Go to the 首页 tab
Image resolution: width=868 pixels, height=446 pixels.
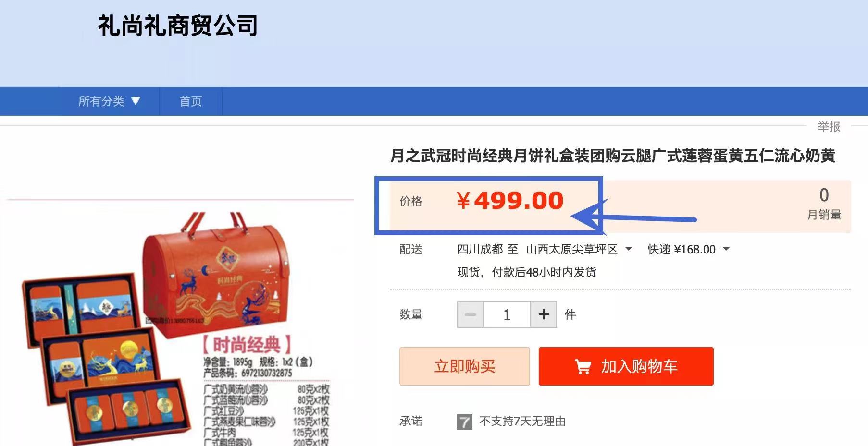pyautogui.click(x=191, y=101)
